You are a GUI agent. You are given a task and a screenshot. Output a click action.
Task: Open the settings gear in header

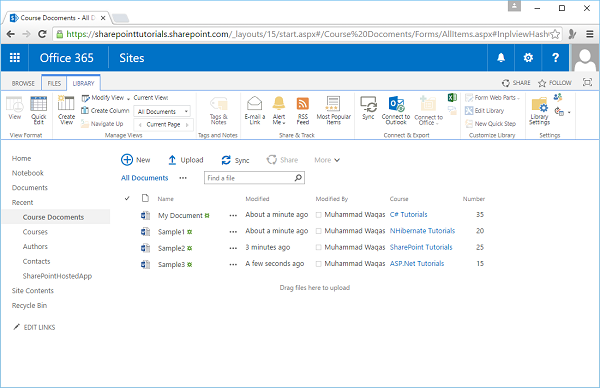click(x=528, y=58)
